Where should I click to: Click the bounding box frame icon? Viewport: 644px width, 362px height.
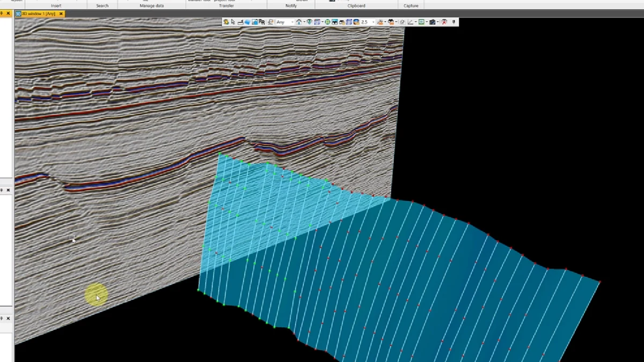[348, 22]
